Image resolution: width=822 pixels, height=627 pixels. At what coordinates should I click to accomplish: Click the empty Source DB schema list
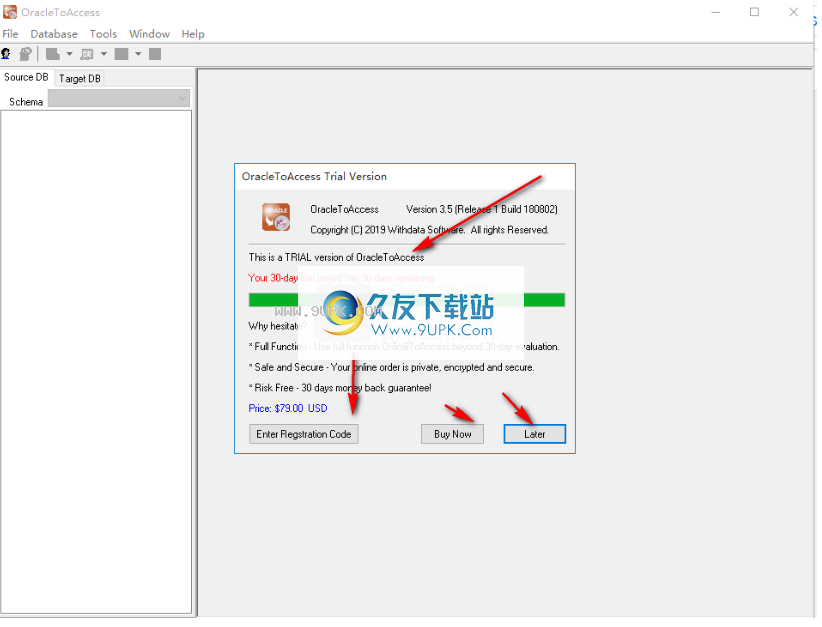(96, 363)
